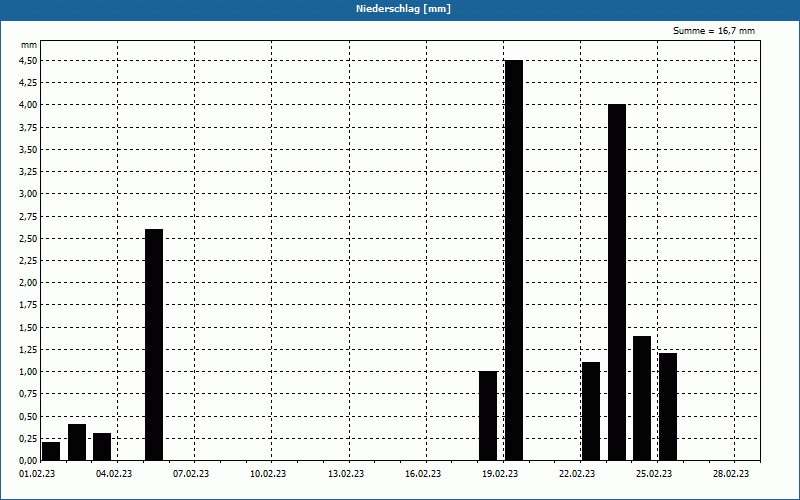Click the 25.02.23 date label

(654, 474)
